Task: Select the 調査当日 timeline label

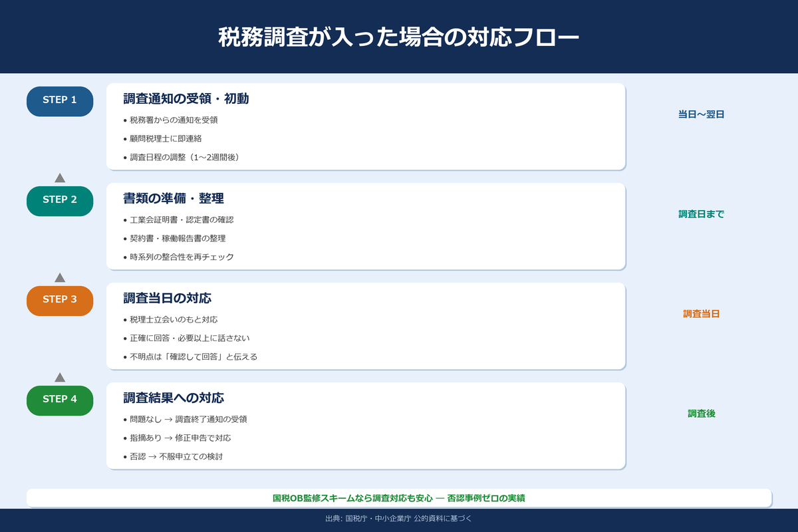Action: click(701, 314)
